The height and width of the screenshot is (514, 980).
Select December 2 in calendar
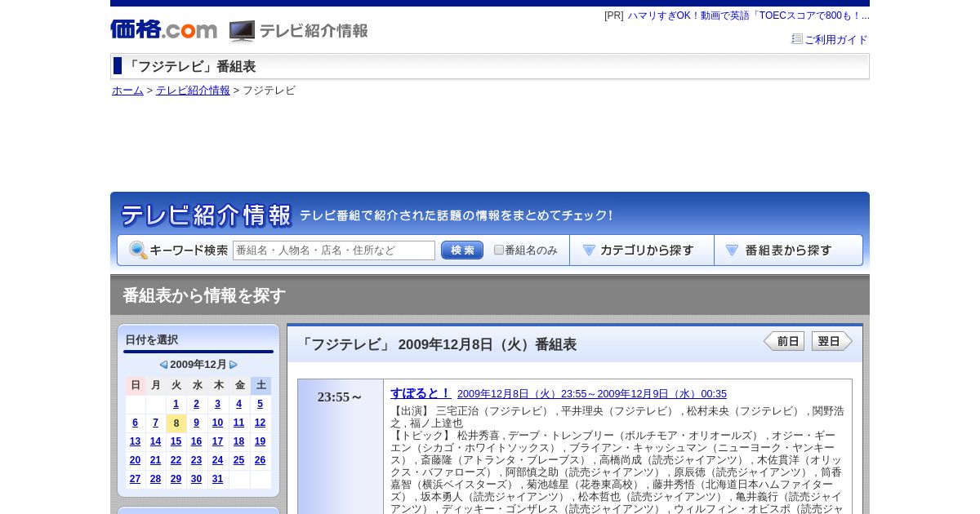pos(196,404)
